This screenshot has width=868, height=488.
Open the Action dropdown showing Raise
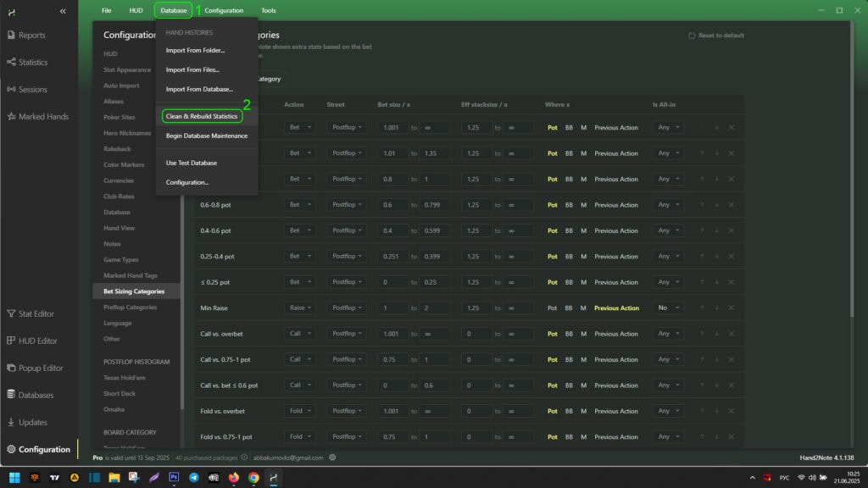point(300,308)
